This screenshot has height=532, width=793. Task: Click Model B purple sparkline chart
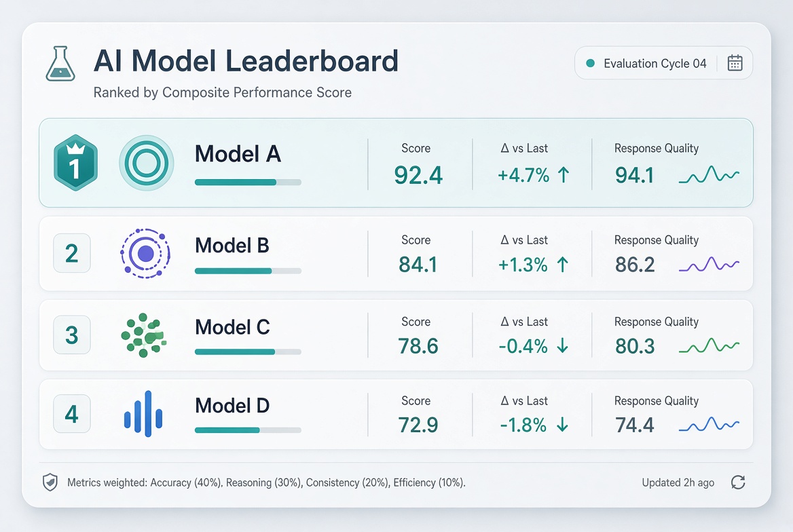pyautogui.click(x=709, y=265)
